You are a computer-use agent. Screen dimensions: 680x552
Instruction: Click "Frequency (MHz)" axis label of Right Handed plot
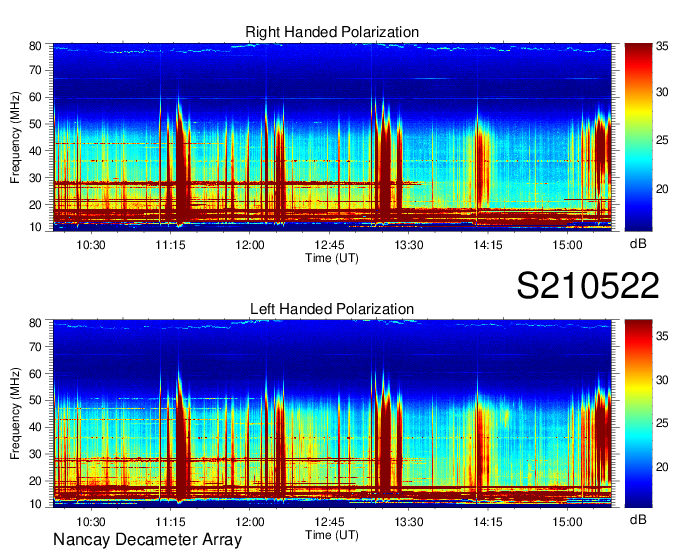click(x=15, y=137)
